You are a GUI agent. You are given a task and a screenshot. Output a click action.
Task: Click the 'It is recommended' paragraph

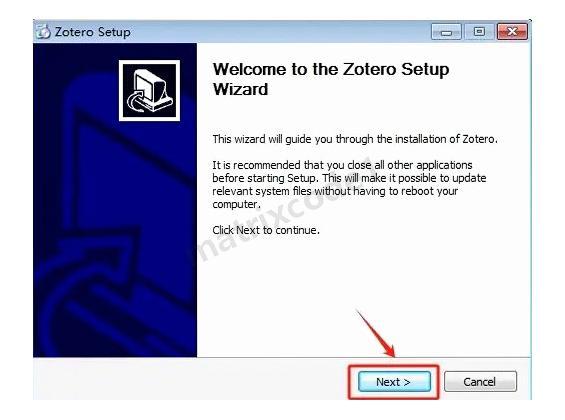coord(349,184)
